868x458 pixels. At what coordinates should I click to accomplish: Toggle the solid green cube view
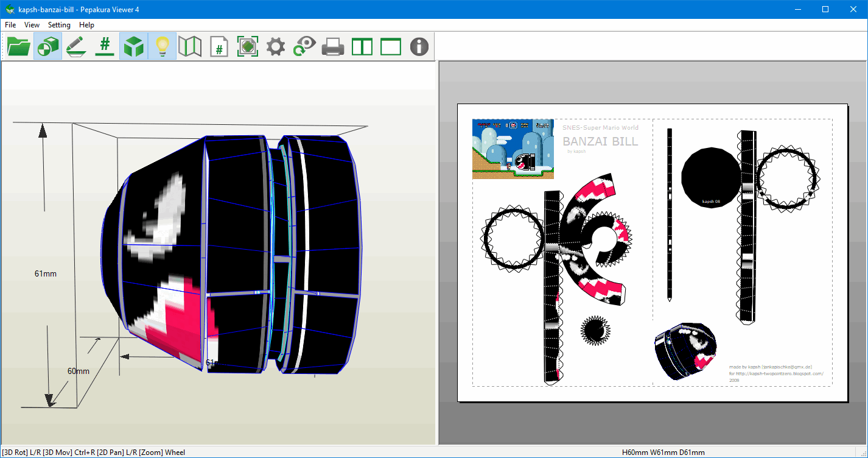133,46
